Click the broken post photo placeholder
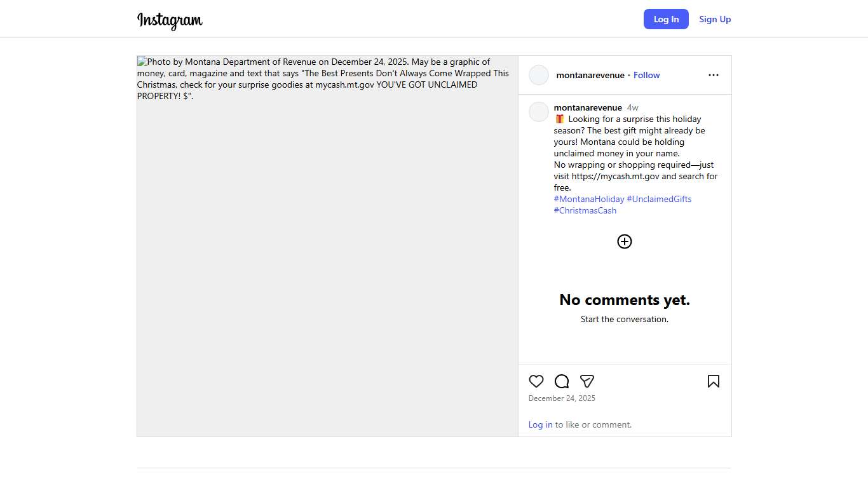The height and width of the screenshot is (488, 868). pyautogui.click(x=327, y=254)
